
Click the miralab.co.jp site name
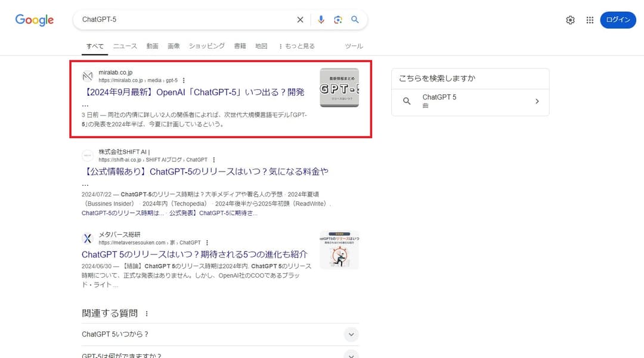116,72
